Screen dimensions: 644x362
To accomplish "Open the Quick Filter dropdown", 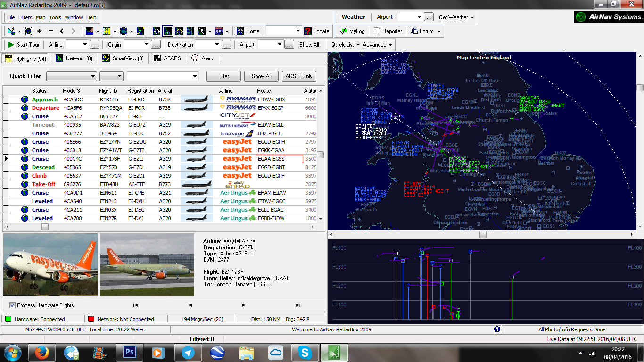I will 71,76.
